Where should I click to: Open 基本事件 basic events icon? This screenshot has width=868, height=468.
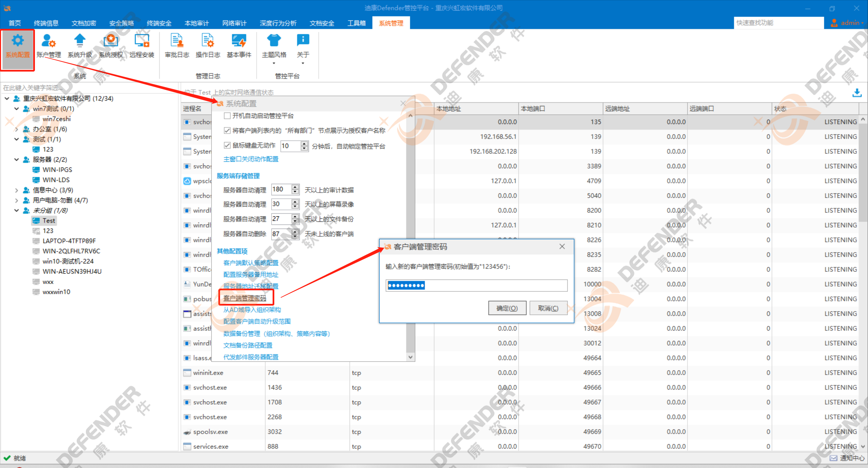(239, 41)
